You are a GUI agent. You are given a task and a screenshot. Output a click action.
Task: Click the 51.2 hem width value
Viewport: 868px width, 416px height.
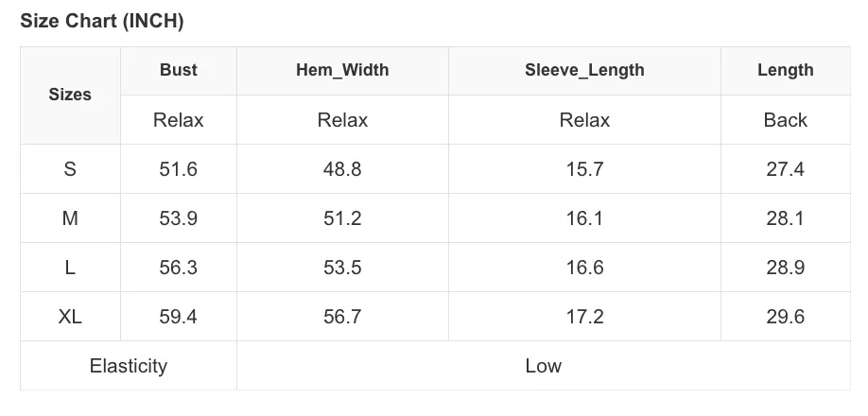click(x=342, y=218)
